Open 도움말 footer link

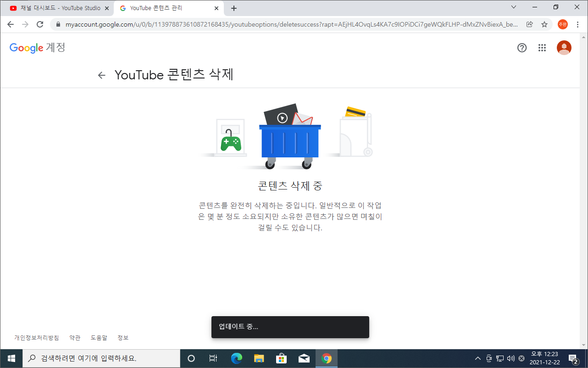point(99,338)
